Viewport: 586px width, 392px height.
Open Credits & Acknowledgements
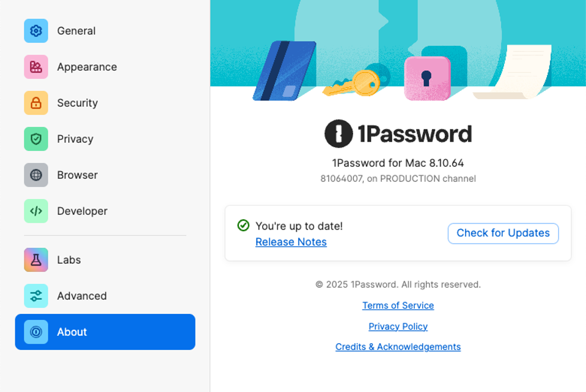tap(398, 347)
